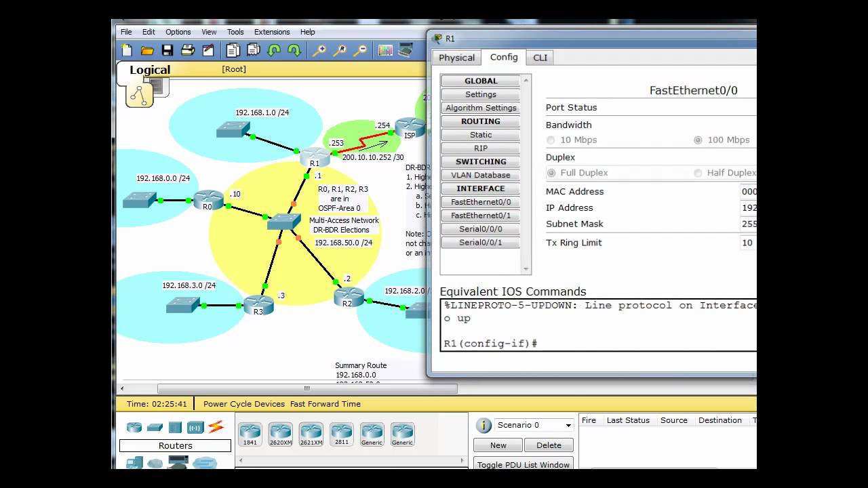The image size is (868, 488).
Task: Open the Drawing Palette icon
Action: pyautogui.click(x=385, y=50)
